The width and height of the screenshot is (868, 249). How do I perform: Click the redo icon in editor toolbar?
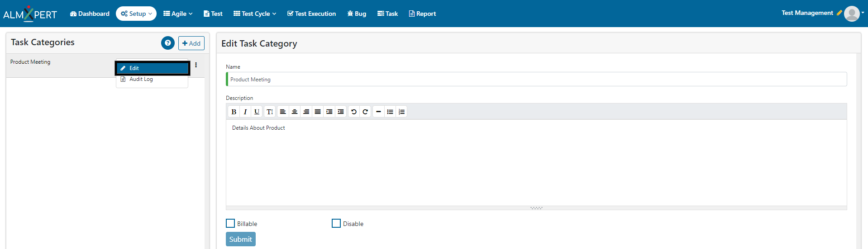tap(365, 112)
